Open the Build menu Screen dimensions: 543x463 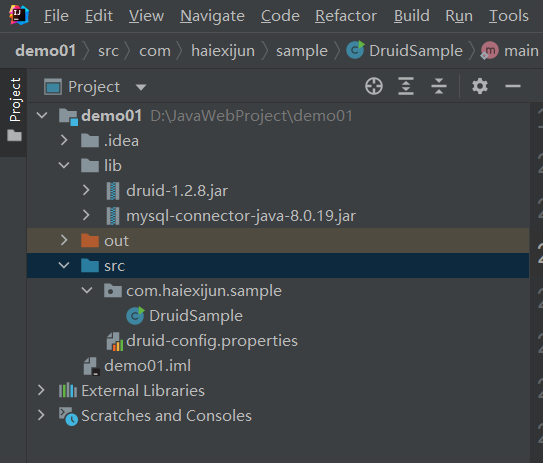[x=412, y=16]
